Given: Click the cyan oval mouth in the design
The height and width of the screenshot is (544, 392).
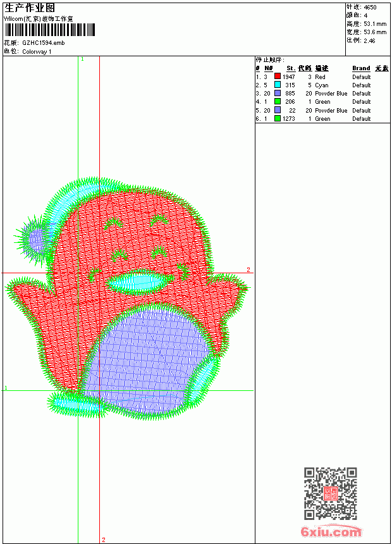Looking at the screenshot, I should tap(137, 281).
